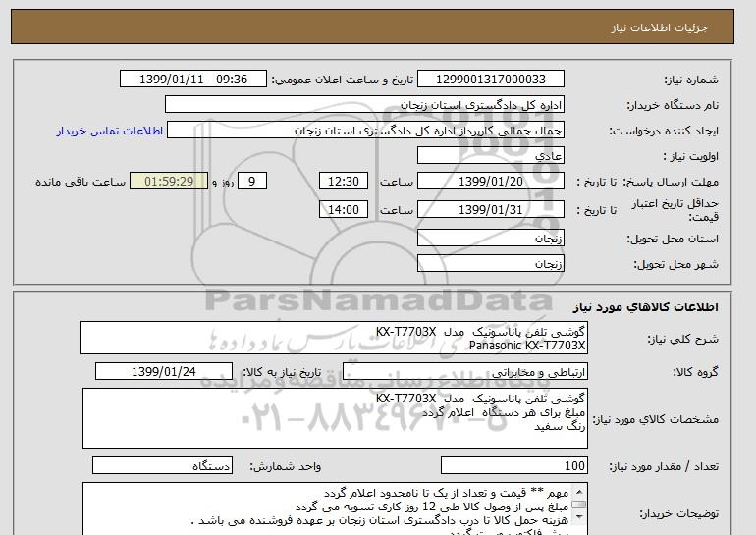Click the label واحد شمارش
This screenshot has width=756, height=535.
click(286, 466)
